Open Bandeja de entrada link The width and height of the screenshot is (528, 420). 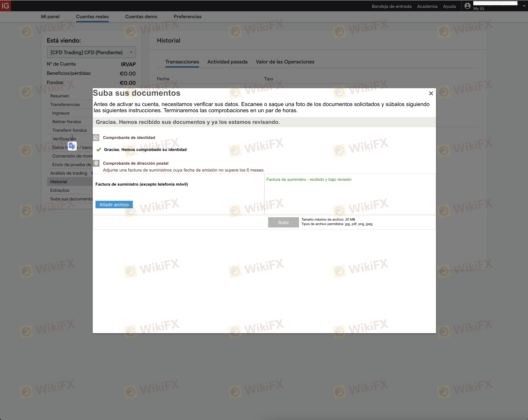(x=391, y=6)
